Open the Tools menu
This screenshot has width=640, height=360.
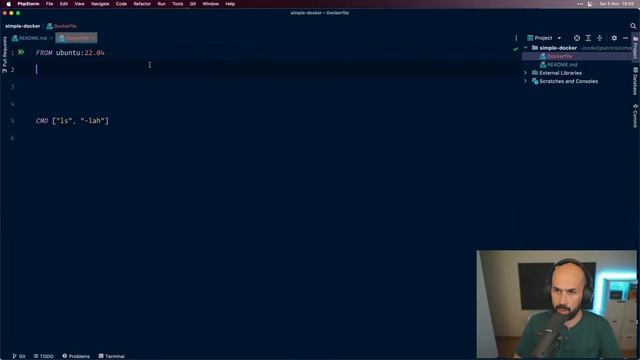pyautogui.click(x=178, y=4)
